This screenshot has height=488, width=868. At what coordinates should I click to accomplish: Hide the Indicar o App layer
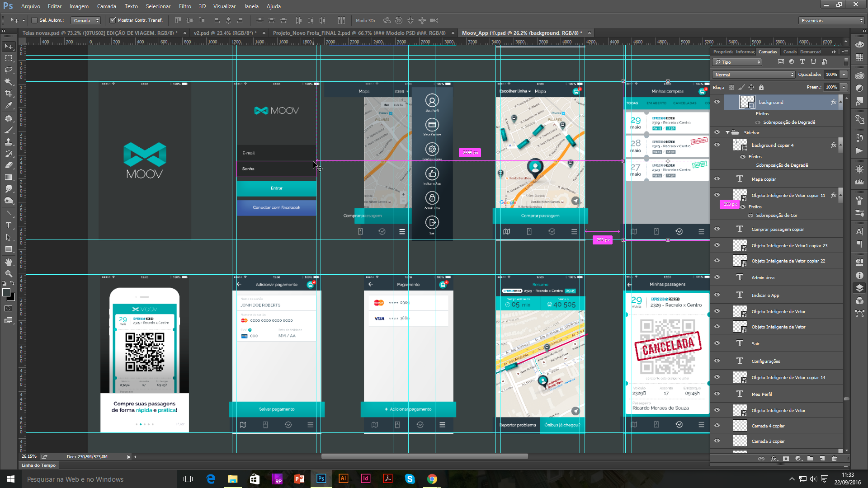[717, 295]
